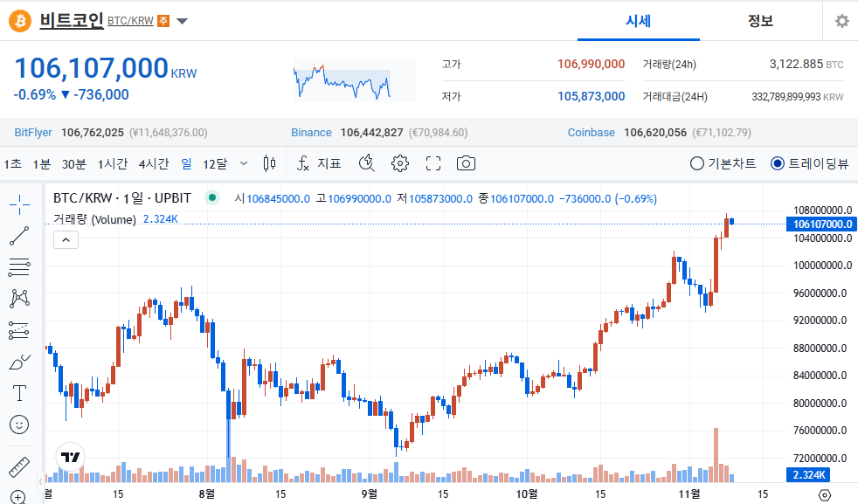This screenshot has width=858, height=504.
Task: Click the 11월 label on the time axis
Action: pos(688,494)
